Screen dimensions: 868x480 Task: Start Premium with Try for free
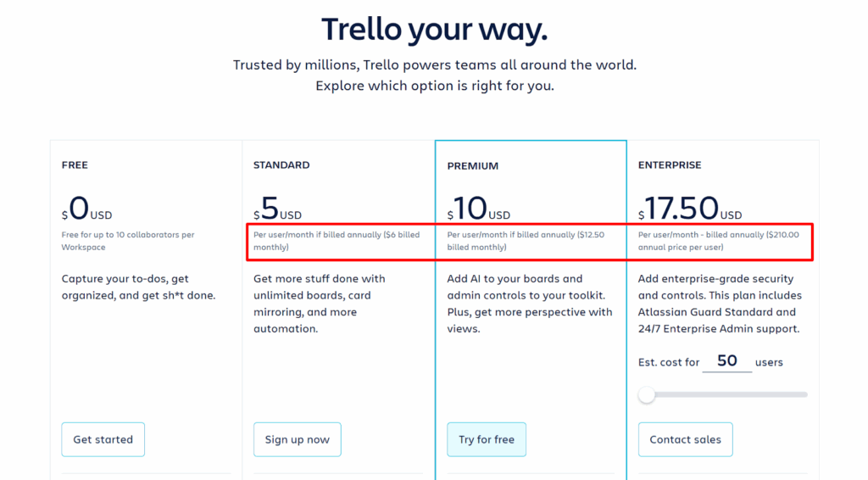[x=487, y=439]
